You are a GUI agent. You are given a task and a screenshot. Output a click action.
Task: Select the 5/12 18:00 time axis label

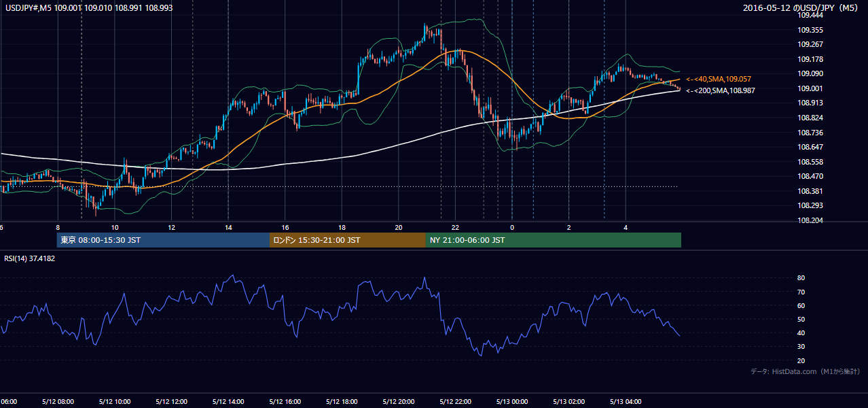coord(342,401)
